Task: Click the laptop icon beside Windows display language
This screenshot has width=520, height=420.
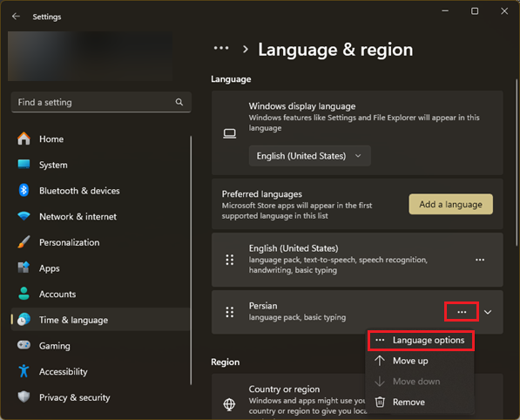Action: tap(229, 133)
